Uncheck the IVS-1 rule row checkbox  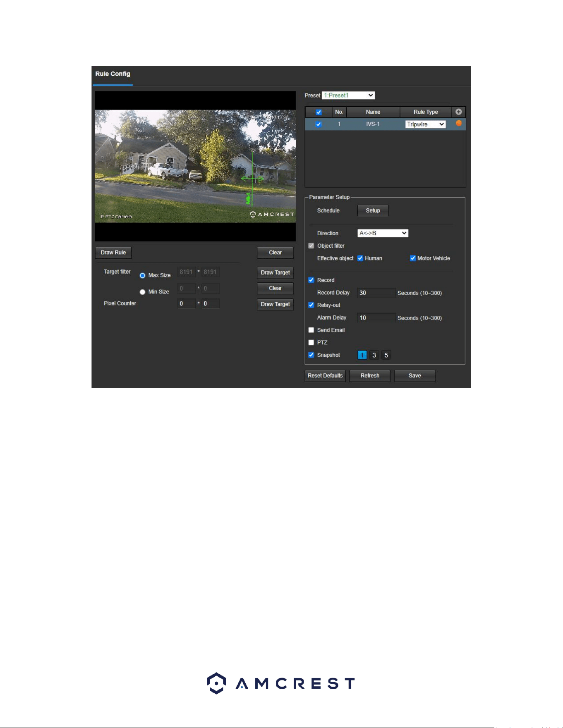(x=319, y=124)
